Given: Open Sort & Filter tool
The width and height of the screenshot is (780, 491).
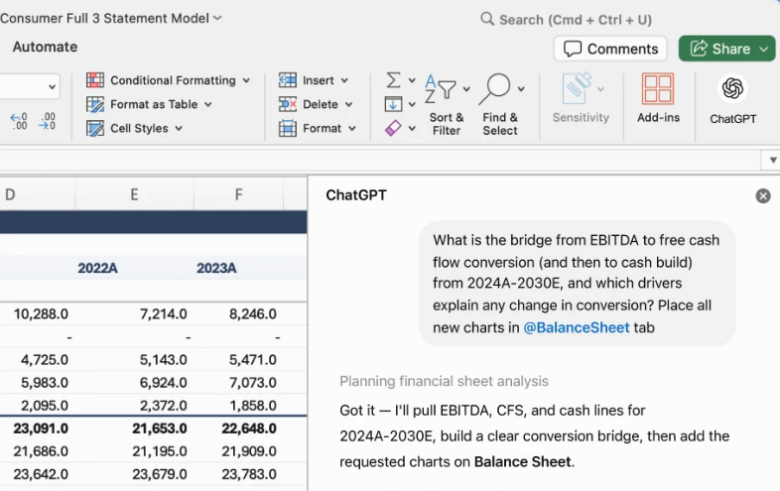Looking at the screenshot, I should 440,89.
